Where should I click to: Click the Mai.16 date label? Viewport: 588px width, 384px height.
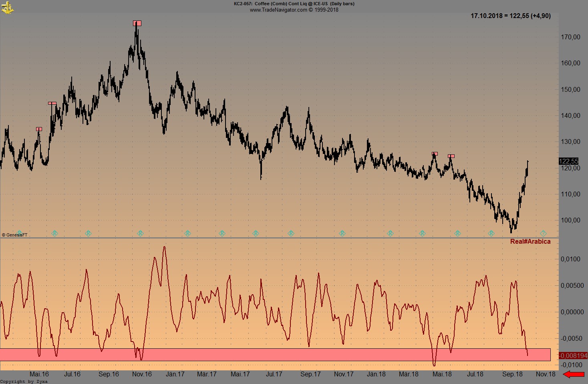click(x=39, y=374)
